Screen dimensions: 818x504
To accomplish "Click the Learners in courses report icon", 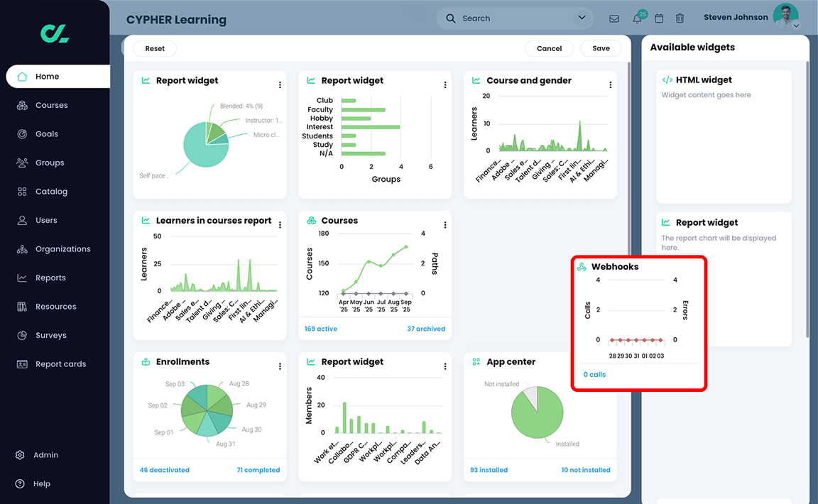I will [x=146, y=220].
